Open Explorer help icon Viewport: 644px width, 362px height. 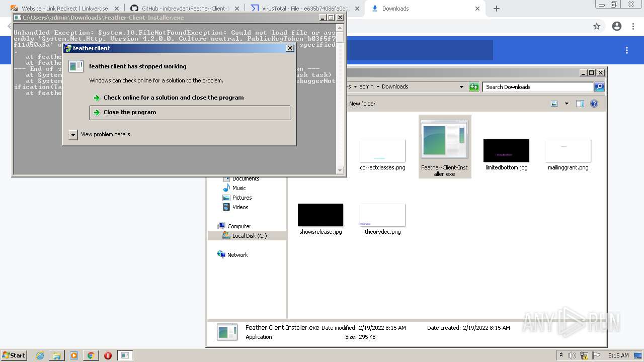(x=594, y=104)
